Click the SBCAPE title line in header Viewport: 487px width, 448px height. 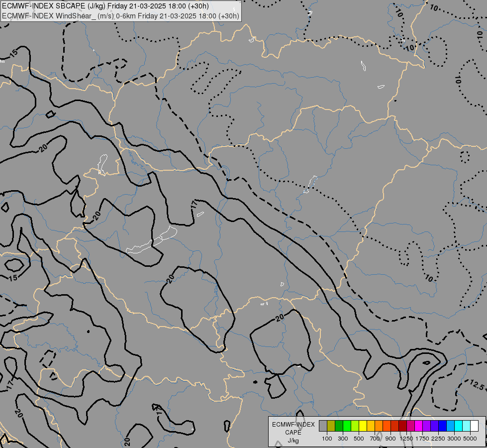point(105,6)
